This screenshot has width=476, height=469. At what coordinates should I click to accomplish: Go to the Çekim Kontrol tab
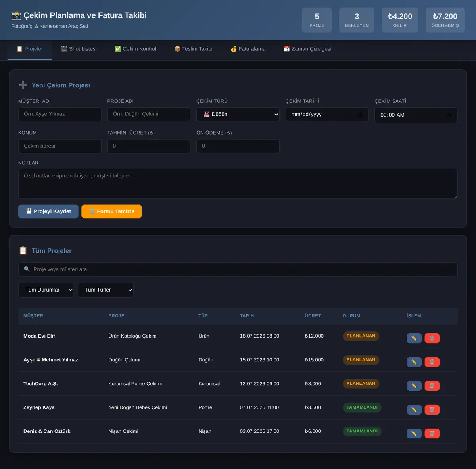point(135,49)
